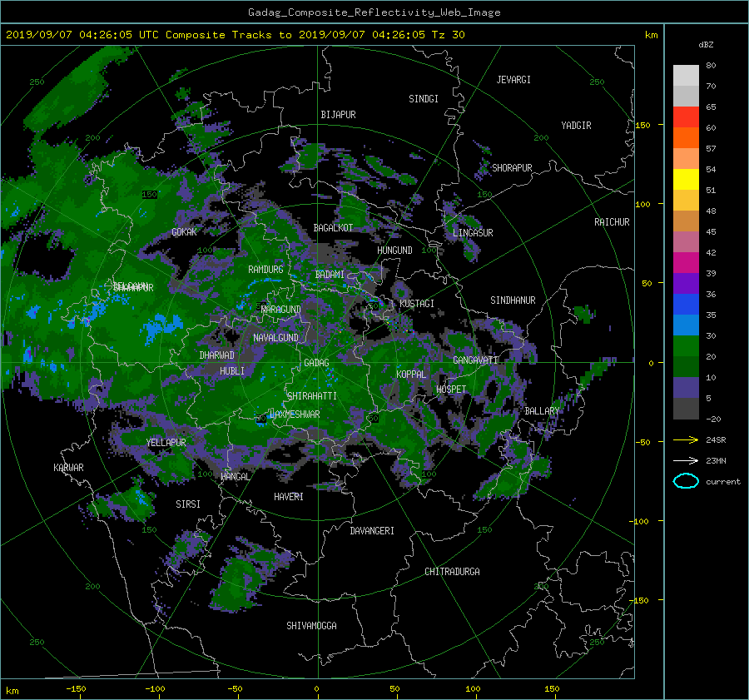This screenshot has width=749, height=700.
Task: Pick the bright green 20–30 dBZ swatch
Action: click(686, 346)
